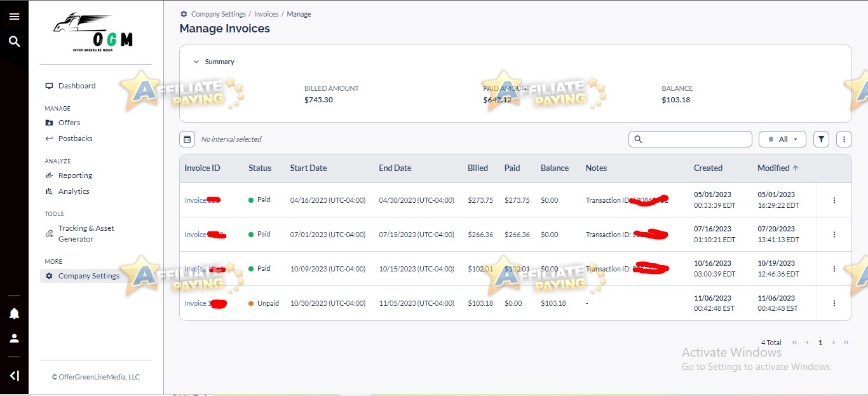
Task: Open the user profile icon
Action: pos(14,338)
